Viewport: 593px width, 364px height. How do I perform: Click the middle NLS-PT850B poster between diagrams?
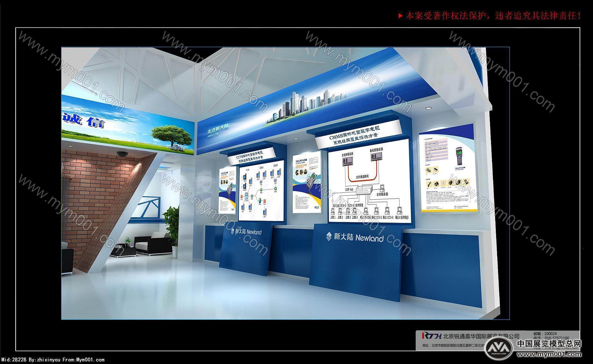pos(307,182)
